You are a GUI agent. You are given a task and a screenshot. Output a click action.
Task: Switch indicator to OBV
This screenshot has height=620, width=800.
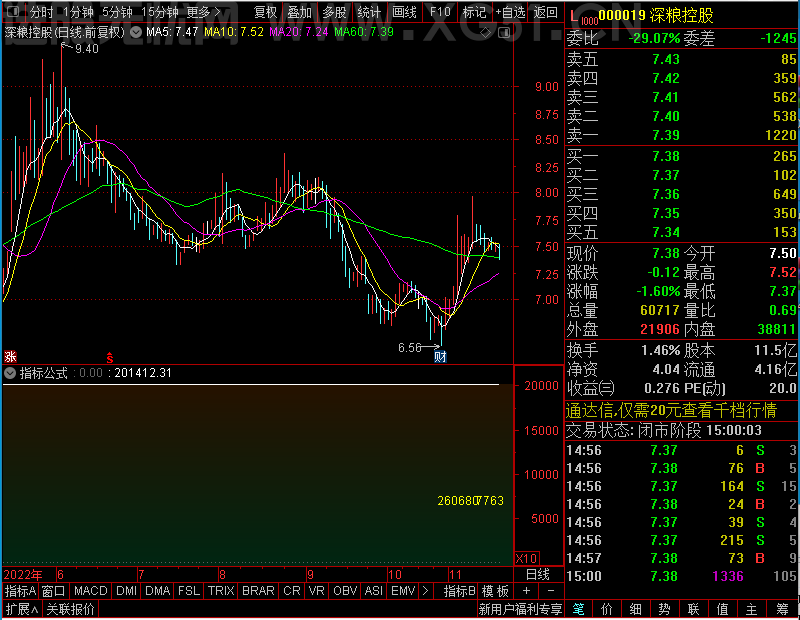tap(345, 591)
